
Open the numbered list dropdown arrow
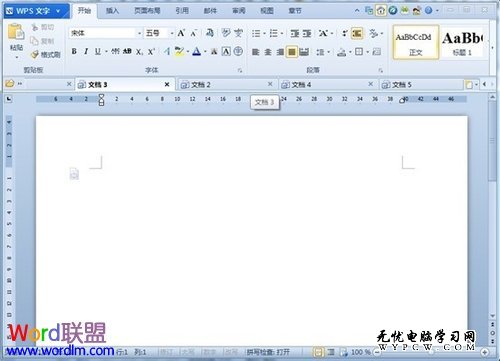(282, 33)
